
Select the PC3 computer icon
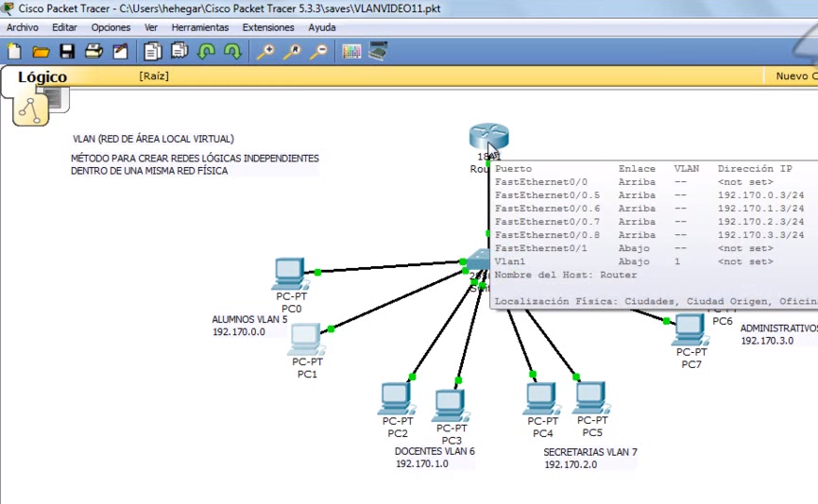[x=451, y=406]
